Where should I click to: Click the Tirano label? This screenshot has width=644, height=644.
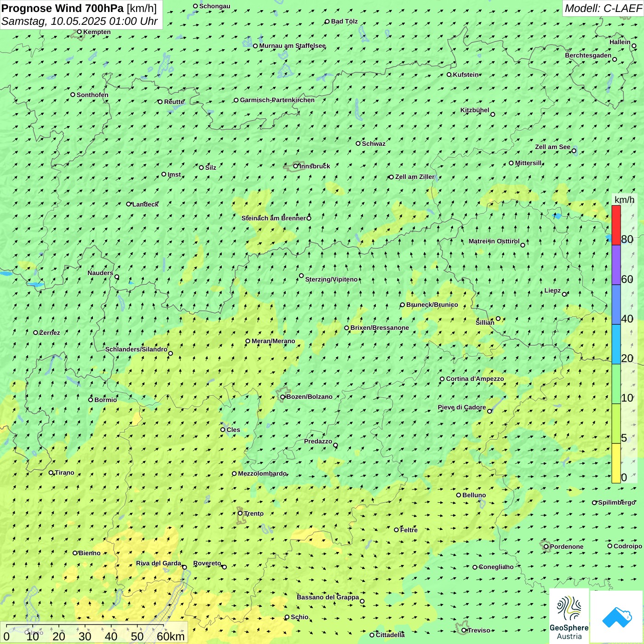(64, 472)
